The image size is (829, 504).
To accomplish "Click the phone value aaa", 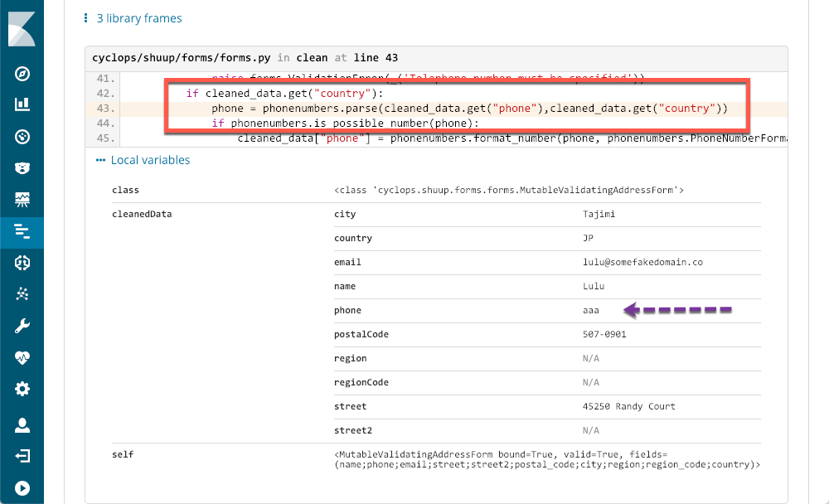I will point(590,310).
